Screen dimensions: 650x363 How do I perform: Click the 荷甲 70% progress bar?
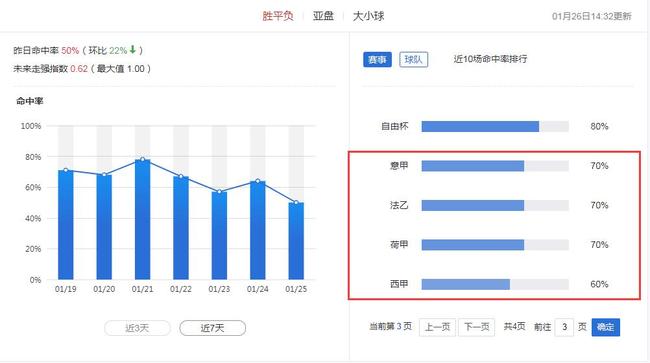point(495,245)
